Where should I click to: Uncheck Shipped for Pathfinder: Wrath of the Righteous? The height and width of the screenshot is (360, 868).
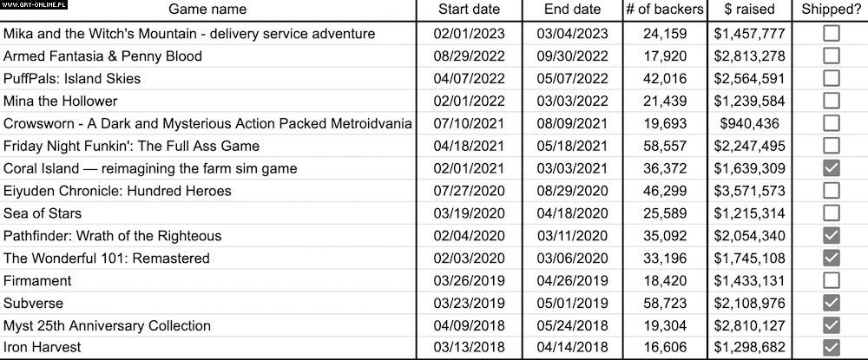click(832, 236)
